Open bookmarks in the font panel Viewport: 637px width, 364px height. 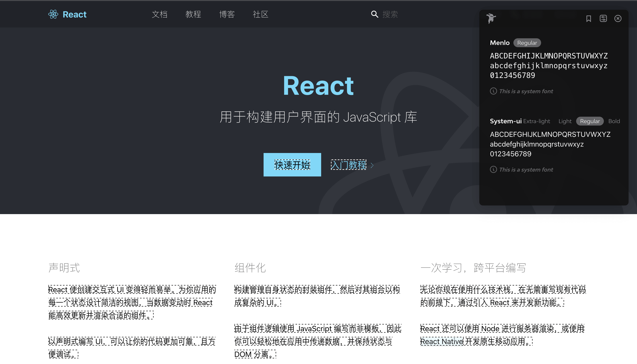point(588,19)
